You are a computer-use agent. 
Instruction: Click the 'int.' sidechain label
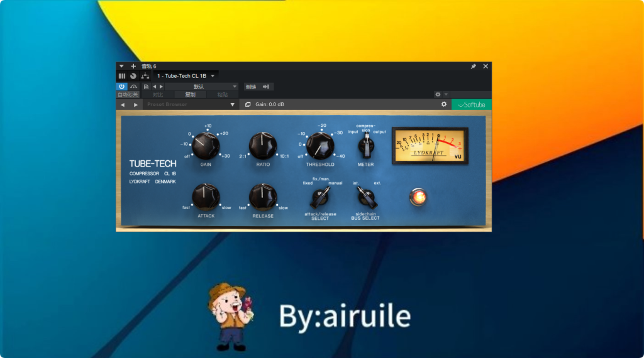(355, 183)
